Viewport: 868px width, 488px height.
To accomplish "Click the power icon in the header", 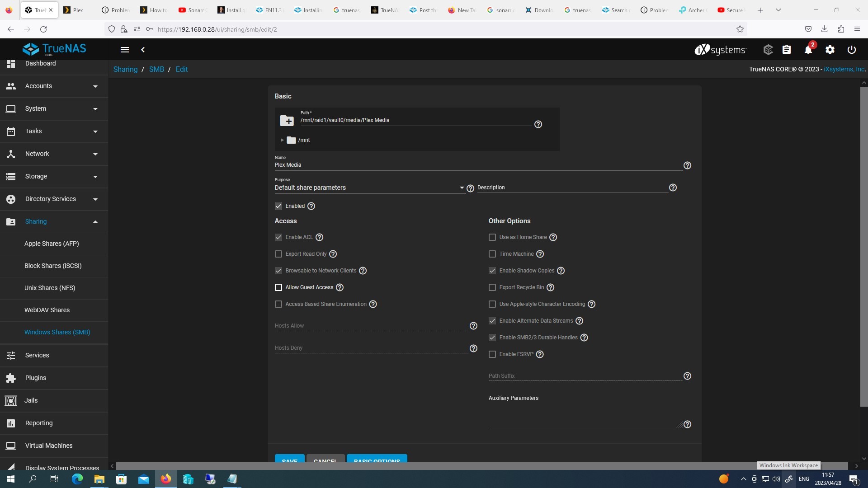I will coord(852,50).
